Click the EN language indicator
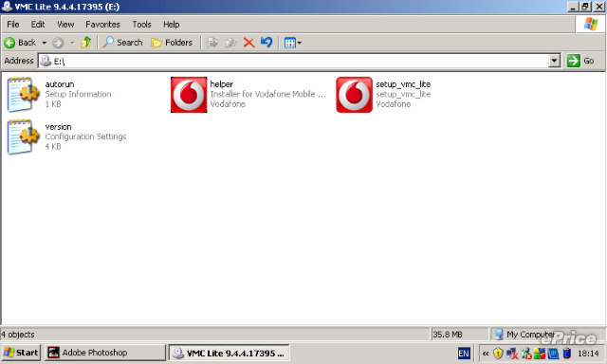Image resolution: width=607 pixels, height=364 pixels. coord(464,353)
